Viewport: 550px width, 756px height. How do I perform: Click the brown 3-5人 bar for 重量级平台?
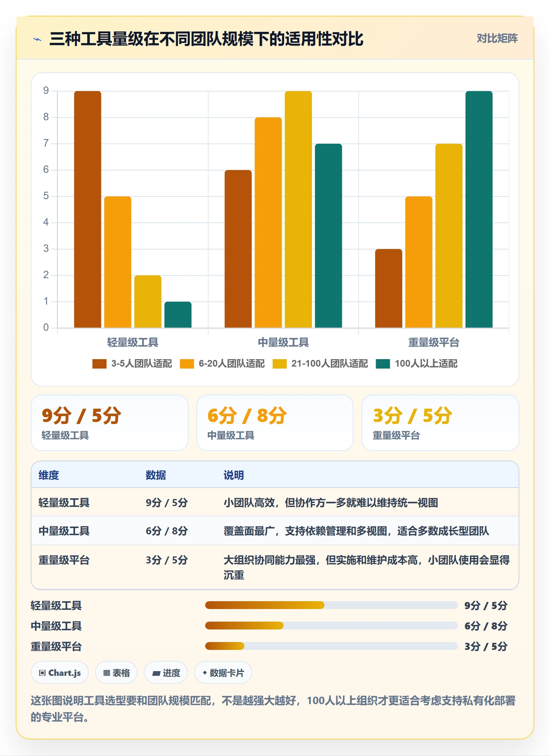coord(389,288)
